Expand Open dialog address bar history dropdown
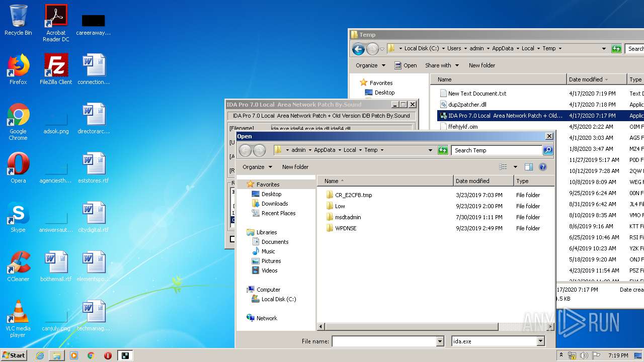644x362 pixels. 430,150
